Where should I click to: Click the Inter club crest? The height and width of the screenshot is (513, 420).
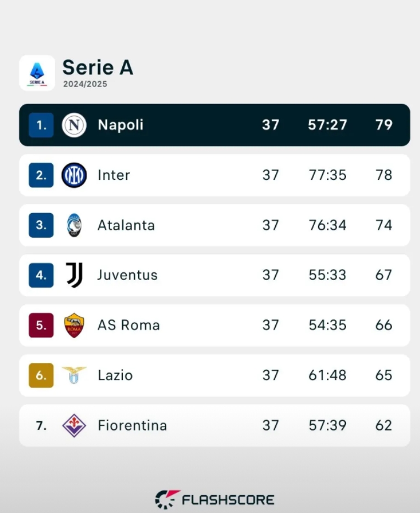pyautogui.click(x=74, y=175)
